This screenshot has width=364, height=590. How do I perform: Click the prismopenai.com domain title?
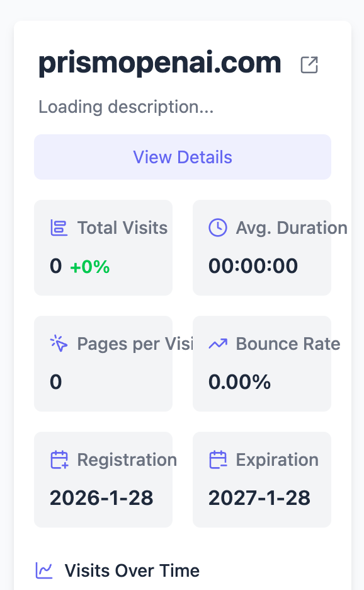tap(160, 63)
